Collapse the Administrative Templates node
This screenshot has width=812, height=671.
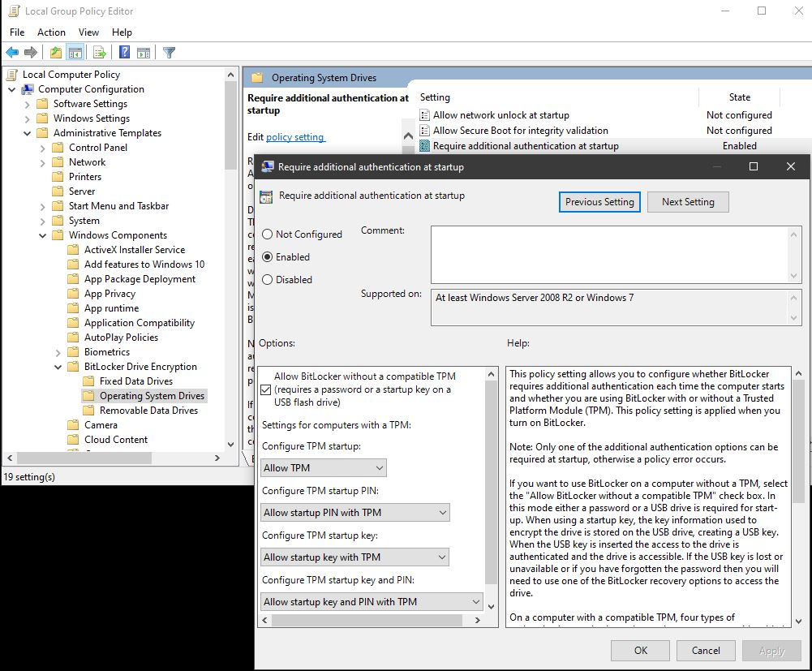[x=28, y=133]
